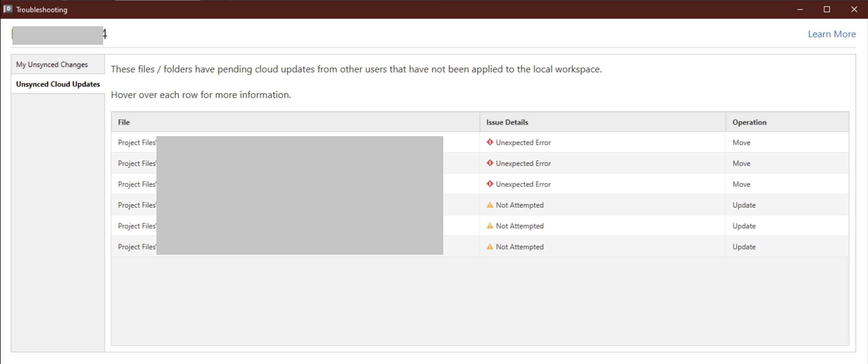868x364 pixels.
Task: Sort the table by the File column
Action: 124,122
